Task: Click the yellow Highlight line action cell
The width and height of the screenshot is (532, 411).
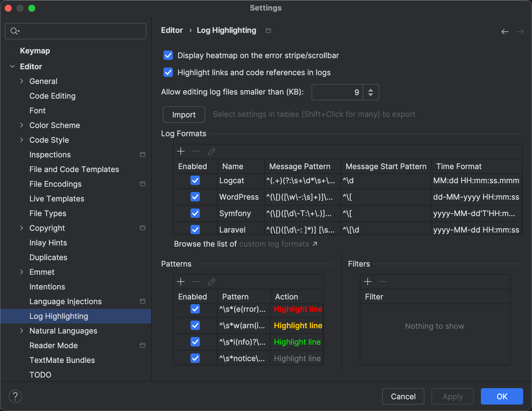Action: point(297,326)
